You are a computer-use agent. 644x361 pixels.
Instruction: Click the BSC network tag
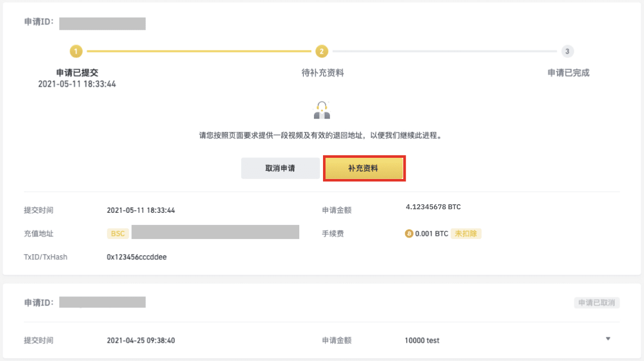pyautogui.click(x=118, y=233)
